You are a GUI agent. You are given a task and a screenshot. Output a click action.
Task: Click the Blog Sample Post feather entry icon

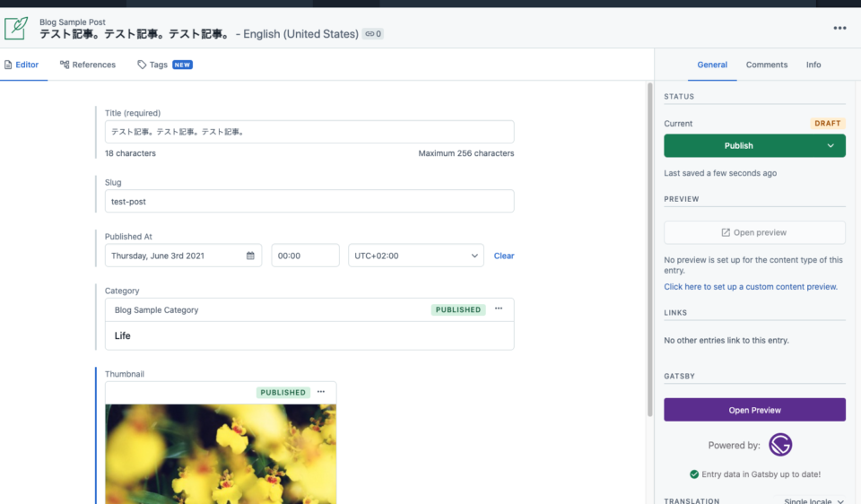click(x=16, y=28)
